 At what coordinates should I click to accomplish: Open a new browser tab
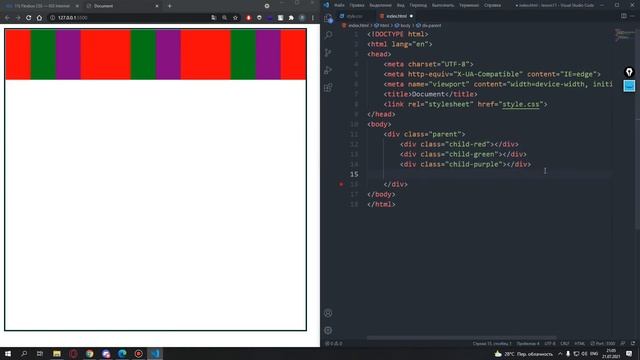(169, 6)
